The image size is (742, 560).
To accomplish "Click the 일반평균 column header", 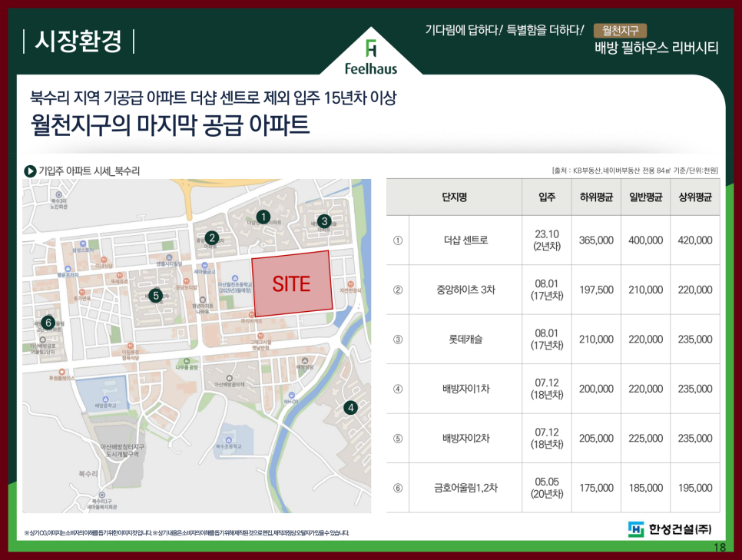I will (645, 197).
